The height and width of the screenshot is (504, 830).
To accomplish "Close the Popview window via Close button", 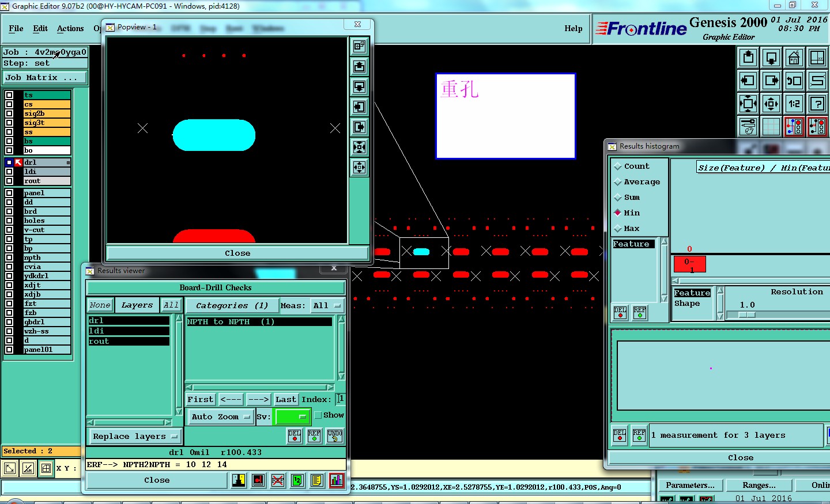I will tap(237, 253).
